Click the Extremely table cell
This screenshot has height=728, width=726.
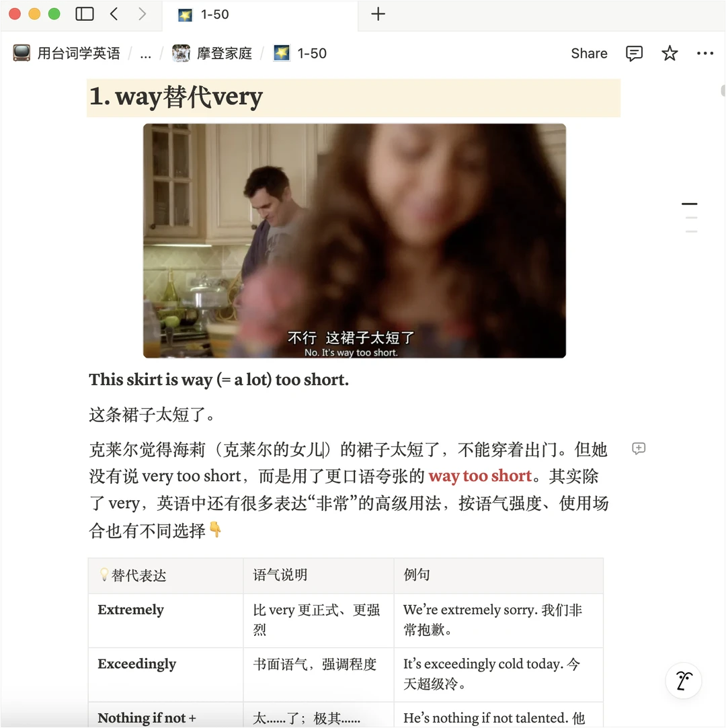pyautogui.click(x=166, y=620)
